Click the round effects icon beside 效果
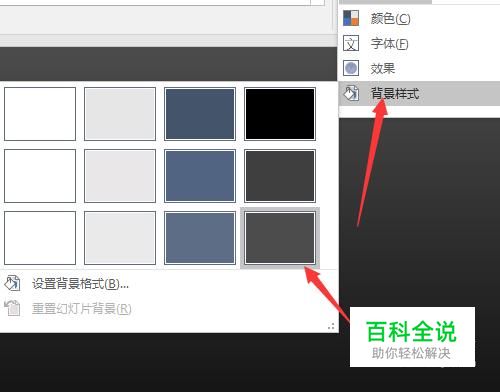 tap(351, 68)
